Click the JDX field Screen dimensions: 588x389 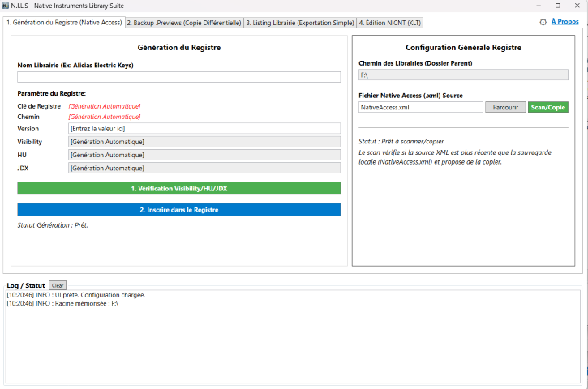[x=204, y=168]
